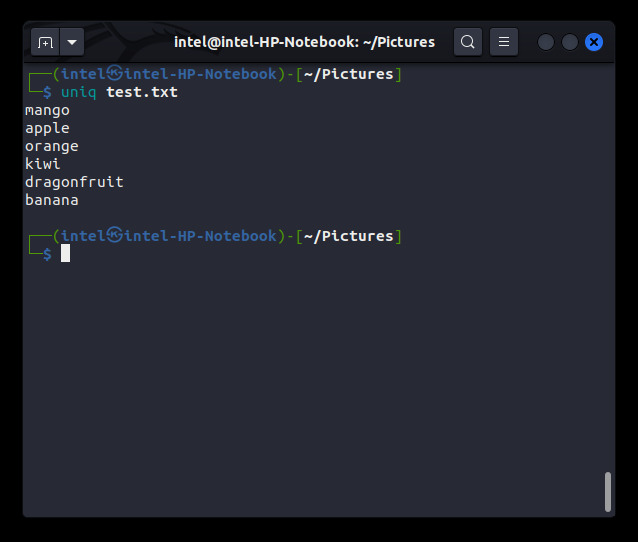This screenshot has width=638, height=542.
Task: Click the terminal vertical scrollbar thumb
Action: [608, 492]
